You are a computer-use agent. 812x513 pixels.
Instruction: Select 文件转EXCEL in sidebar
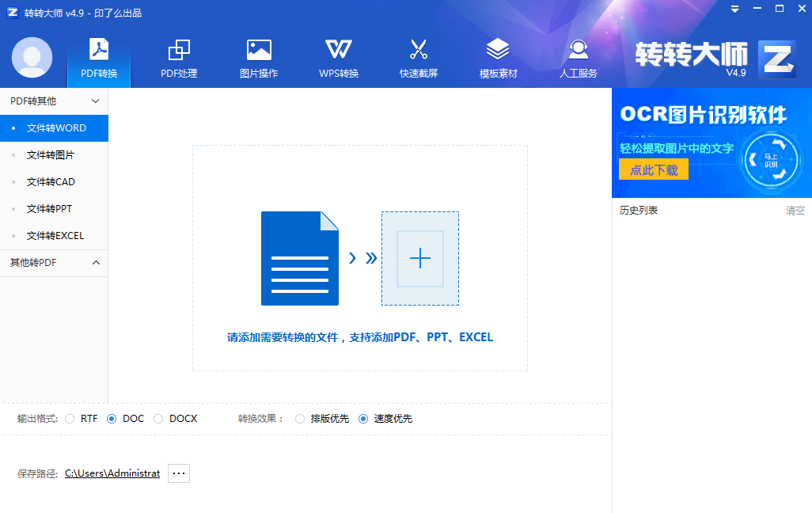(54, 236)
